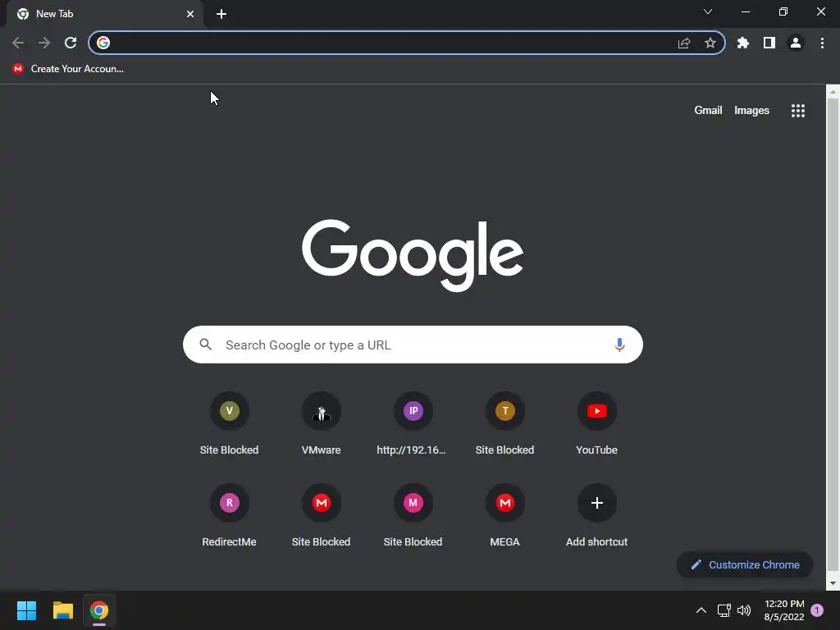Open the Google apps grid
This screenshot has width=840, height=630.
point(798,111)
